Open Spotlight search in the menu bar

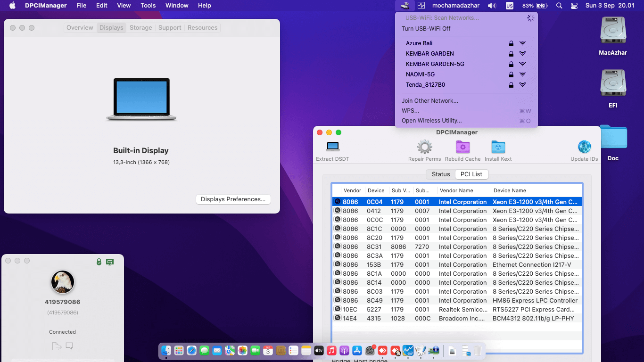tap(559, 6)
